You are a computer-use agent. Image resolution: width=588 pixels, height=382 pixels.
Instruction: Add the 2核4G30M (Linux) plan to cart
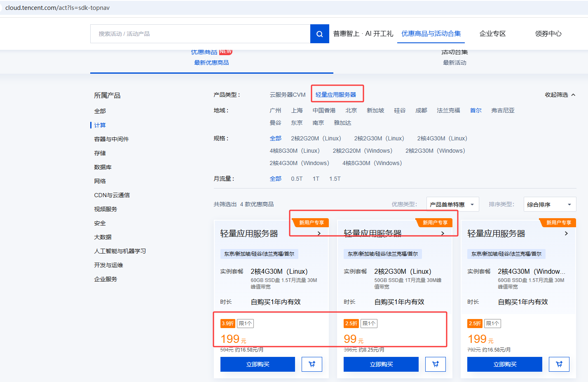[312, 364]
